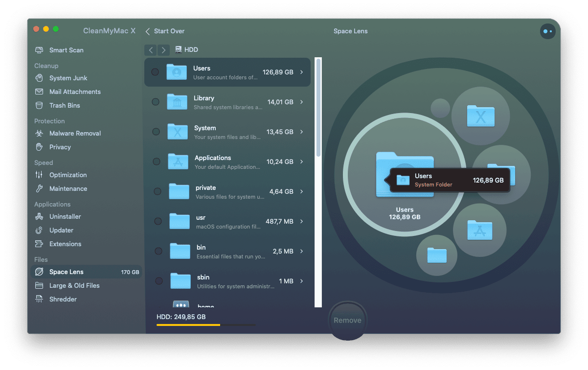This screenshot has height=370, width=588.
Task: Select the System folder bubble in chart
Action: [x=480, y=116]
